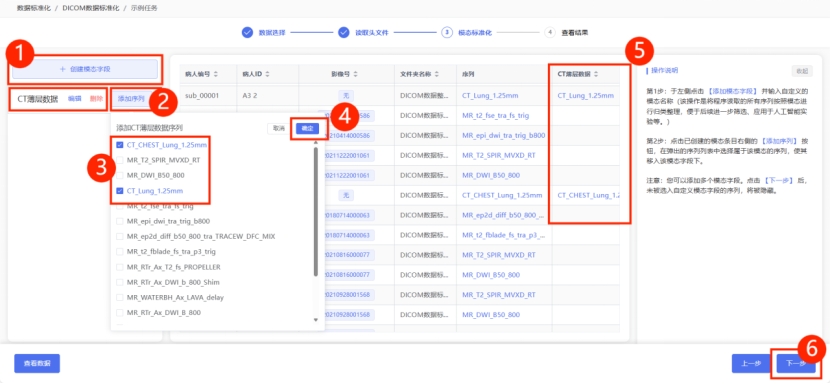
Task: Check the MR_DWI_B50_800 series checkbox
Action: point(120,175)
